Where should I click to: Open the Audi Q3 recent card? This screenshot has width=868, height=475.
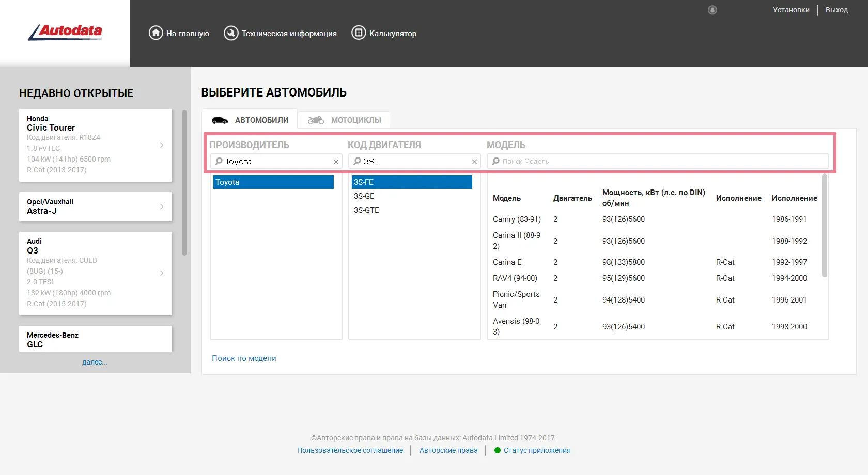96,273
